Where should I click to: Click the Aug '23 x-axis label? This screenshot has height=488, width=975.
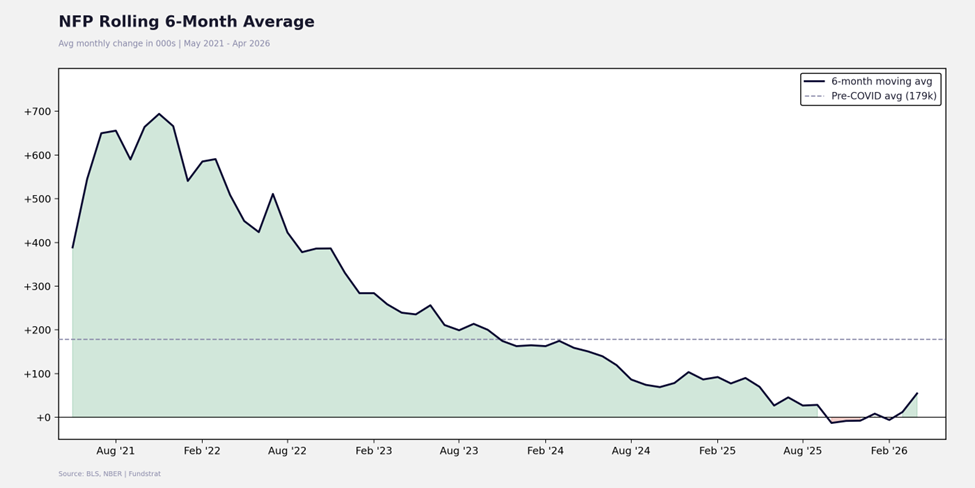(x=459, y=451)
